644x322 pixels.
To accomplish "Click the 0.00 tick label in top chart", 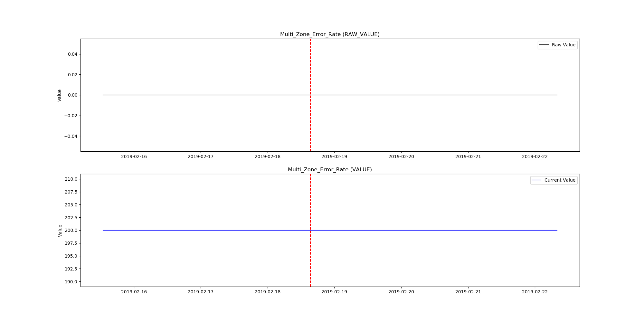I will click(x=72, y=95).
